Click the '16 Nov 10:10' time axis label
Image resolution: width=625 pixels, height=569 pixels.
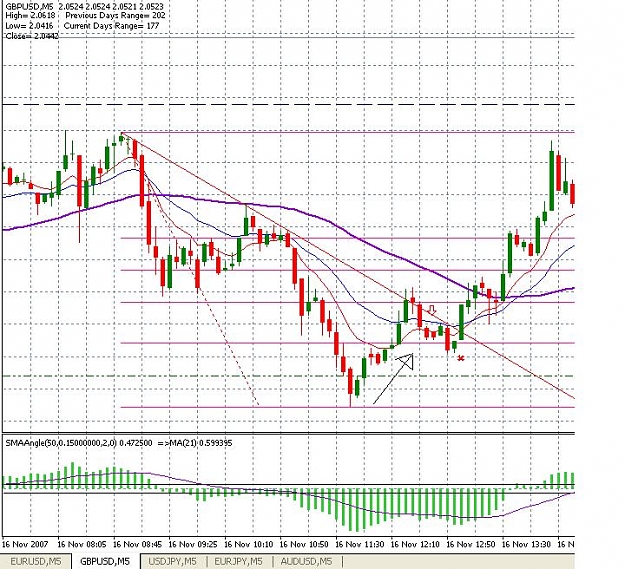(249, 544)
